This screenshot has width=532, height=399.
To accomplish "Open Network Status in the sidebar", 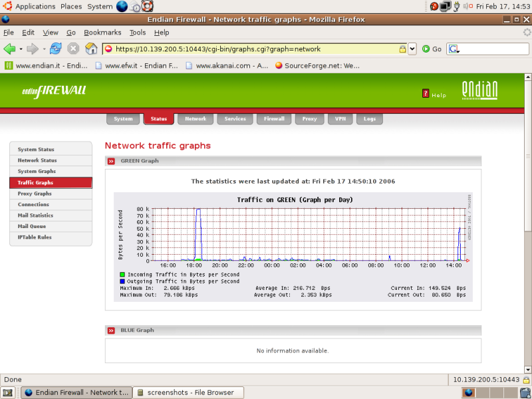I will coord(51,160).
